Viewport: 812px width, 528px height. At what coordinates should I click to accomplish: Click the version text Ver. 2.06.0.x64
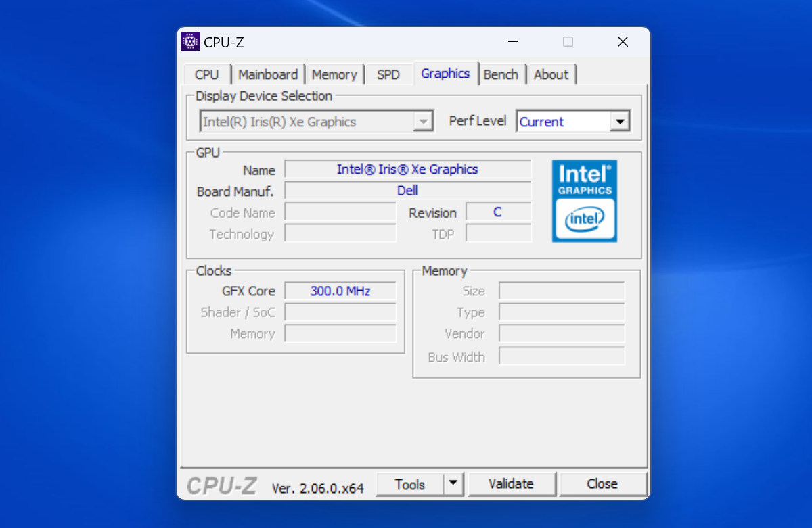coord(318,488)
